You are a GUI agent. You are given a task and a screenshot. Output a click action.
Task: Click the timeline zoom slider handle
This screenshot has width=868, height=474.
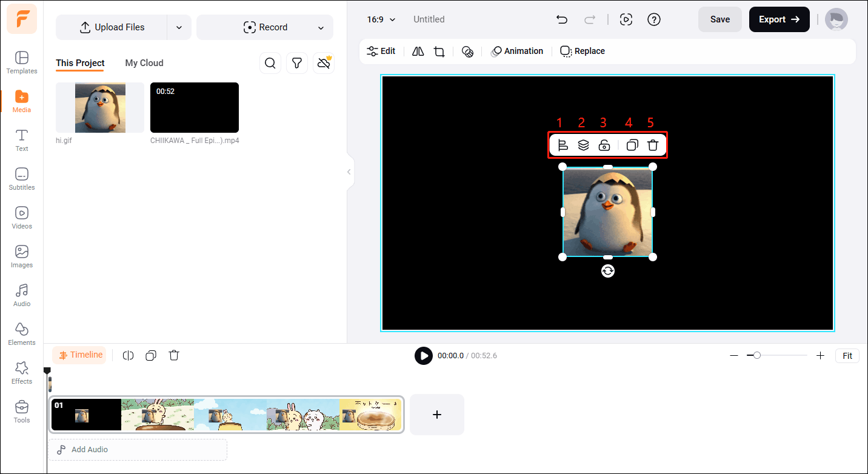tap(757, 356)
